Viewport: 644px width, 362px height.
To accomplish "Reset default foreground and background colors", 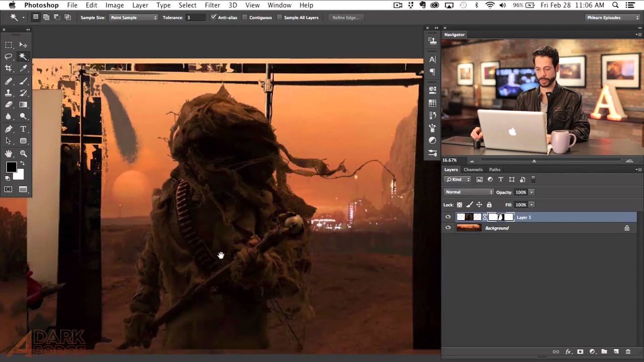I will (x=8, y=178).
